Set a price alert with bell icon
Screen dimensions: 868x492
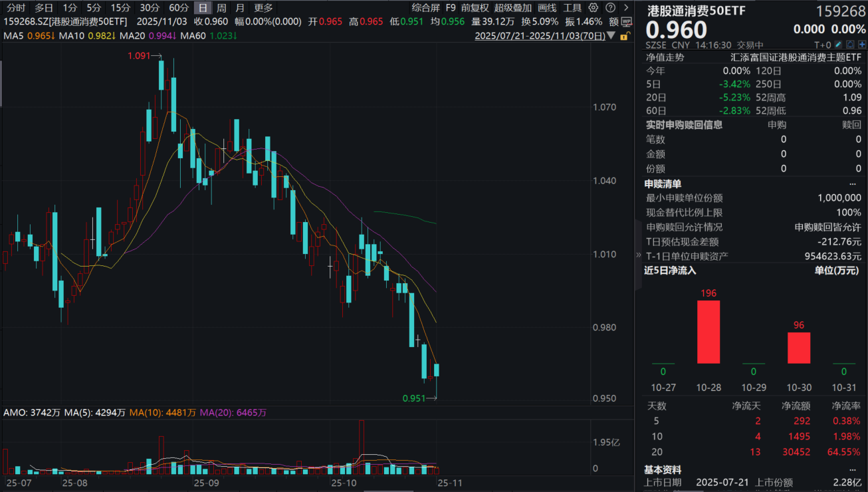pos(850,45)
